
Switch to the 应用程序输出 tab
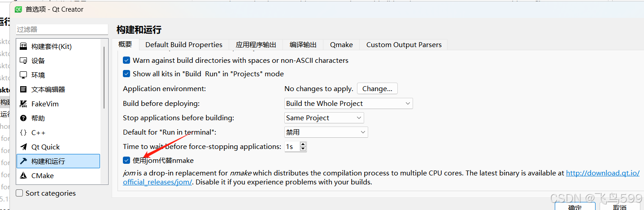pos(256,44)
